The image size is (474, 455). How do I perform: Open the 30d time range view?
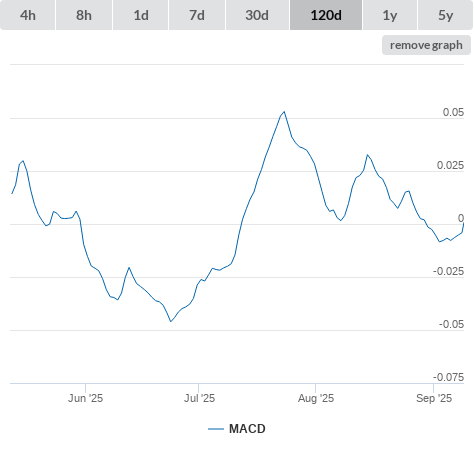(257, 15)
